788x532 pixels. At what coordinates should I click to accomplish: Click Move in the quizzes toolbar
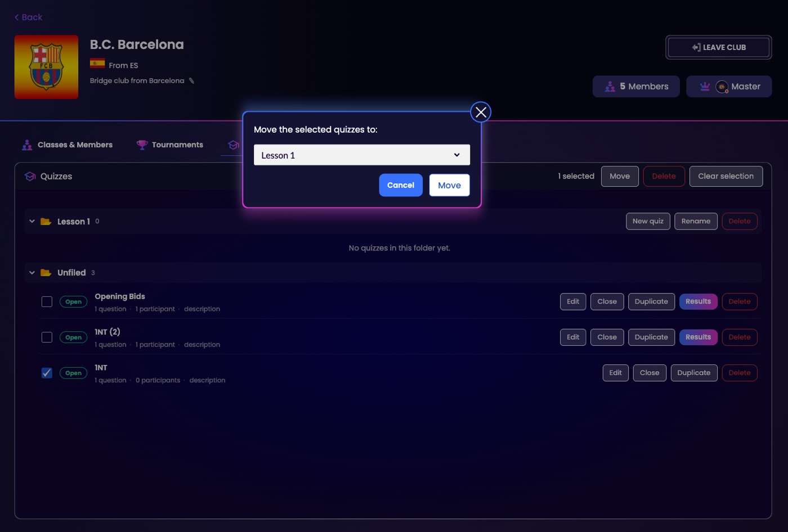click(620, 176)
